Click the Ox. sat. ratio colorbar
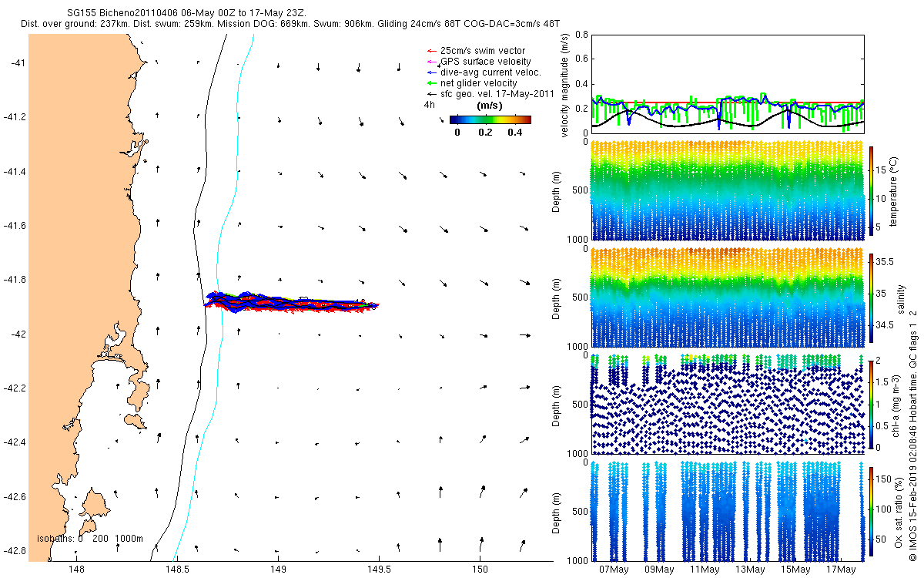This screenshot has width=924, height=578. 871,511
